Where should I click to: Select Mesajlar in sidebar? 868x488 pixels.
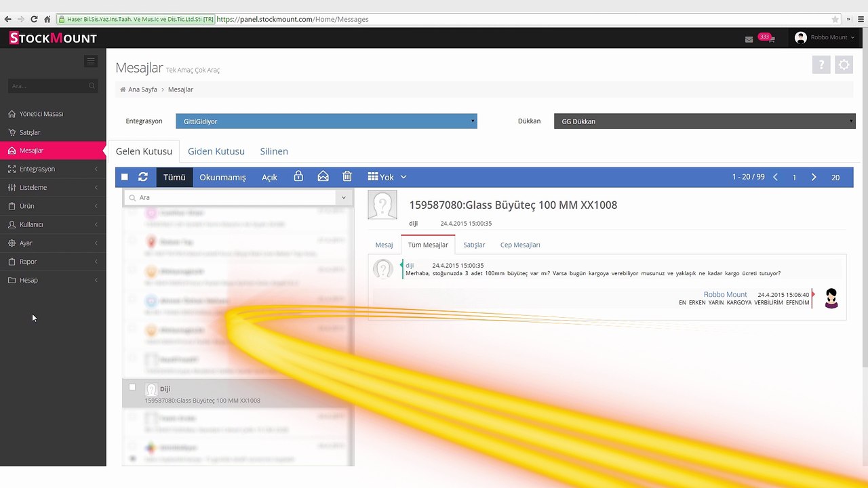point(53,150)
